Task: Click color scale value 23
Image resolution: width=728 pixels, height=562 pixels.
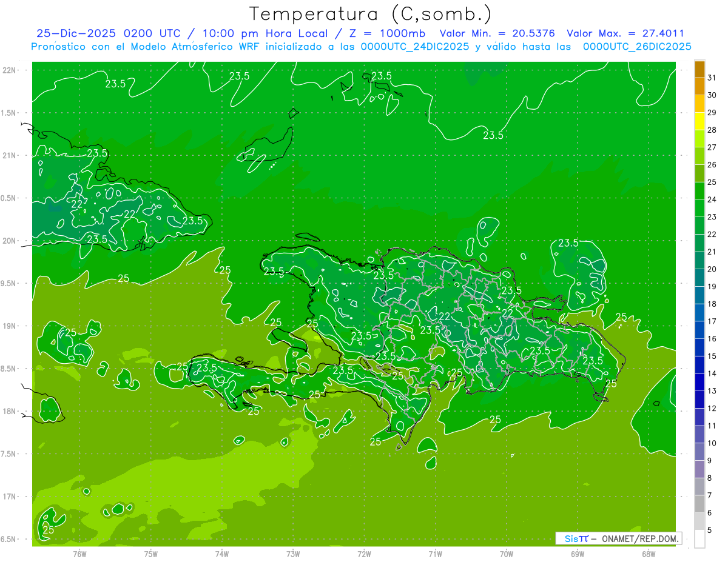Action: pyautogui.click(x=712, y=217)
